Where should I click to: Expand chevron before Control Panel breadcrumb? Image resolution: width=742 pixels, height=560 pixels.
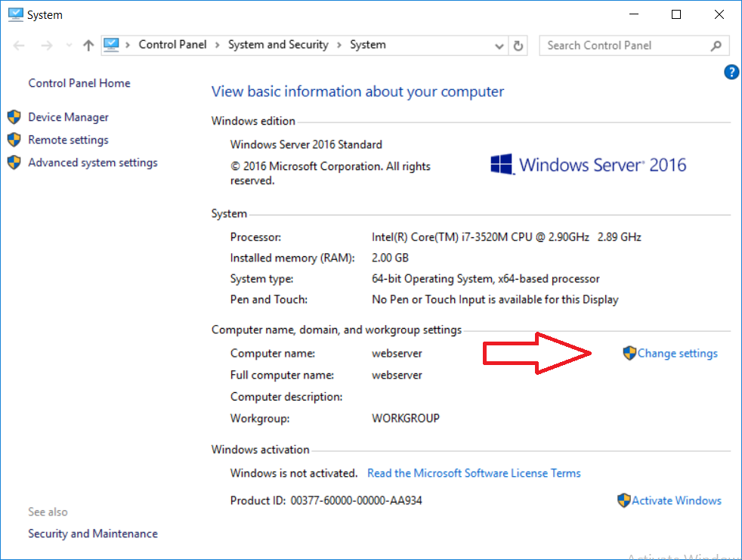point(127,45)
